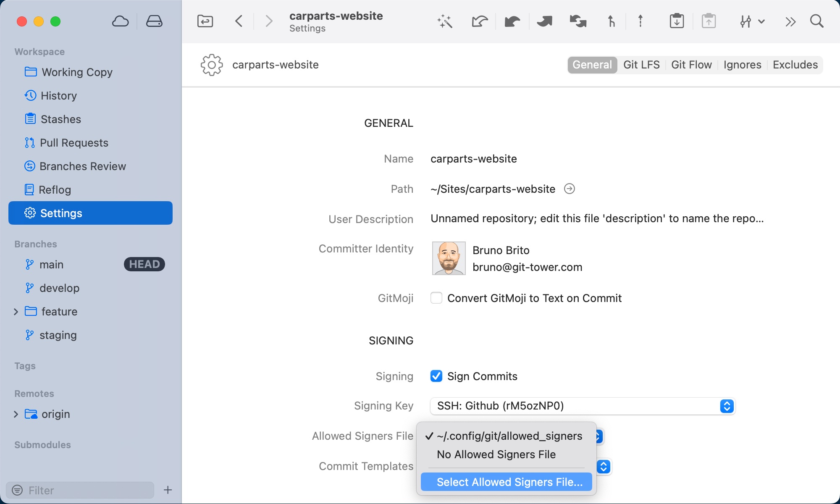Screen dimensions: 840x504
Task: Uncheck the Sign Commits checkbox
Action: click(x=436, y=376)
